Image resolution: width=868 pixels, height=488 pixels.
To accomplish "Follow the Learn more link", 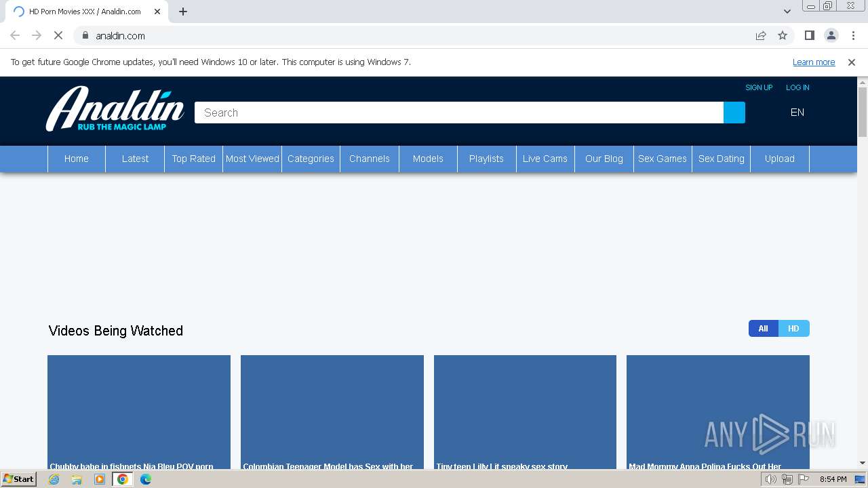I will tap(814, 62).
